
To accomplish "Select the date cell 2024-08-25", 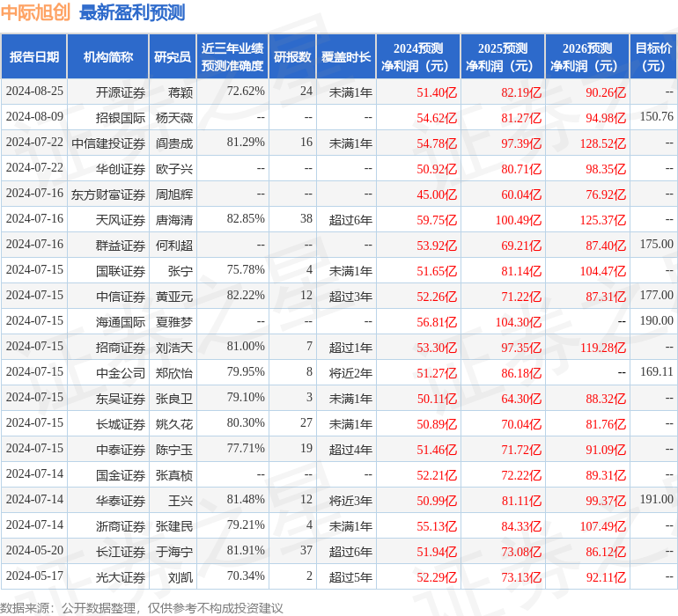I will tap(34, 92).
